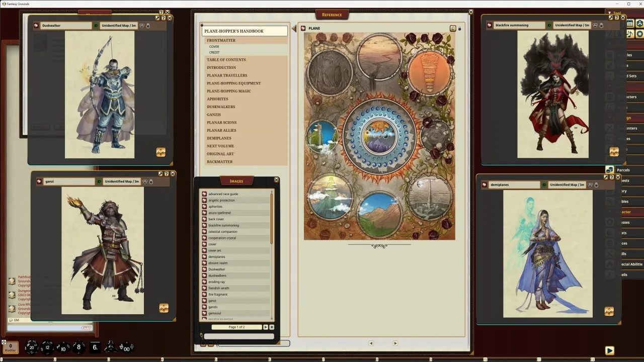Toggle ID state on ganzi image
This screenshot has height=362, width=644.
99,182
